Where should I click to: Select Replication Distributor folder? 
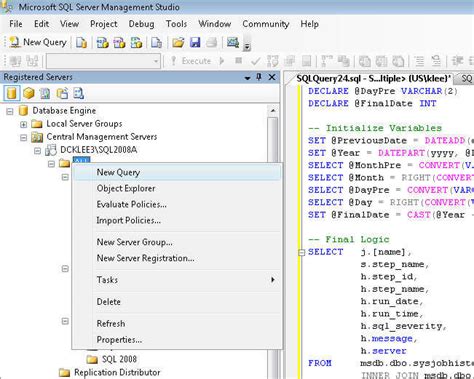pos(117,372)
